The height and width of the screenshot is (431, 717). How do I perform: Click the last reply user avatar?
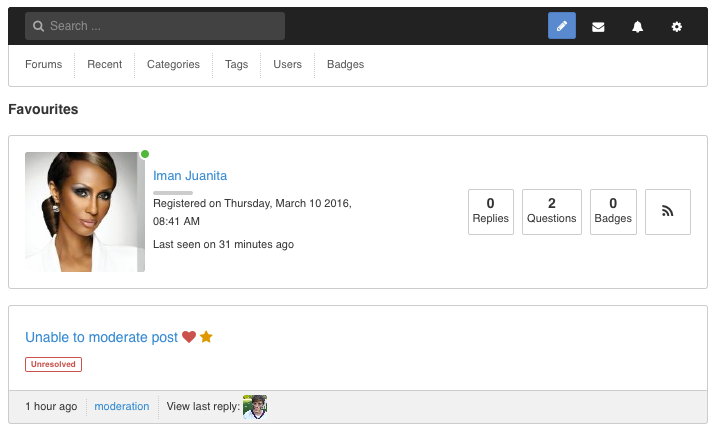255,407
